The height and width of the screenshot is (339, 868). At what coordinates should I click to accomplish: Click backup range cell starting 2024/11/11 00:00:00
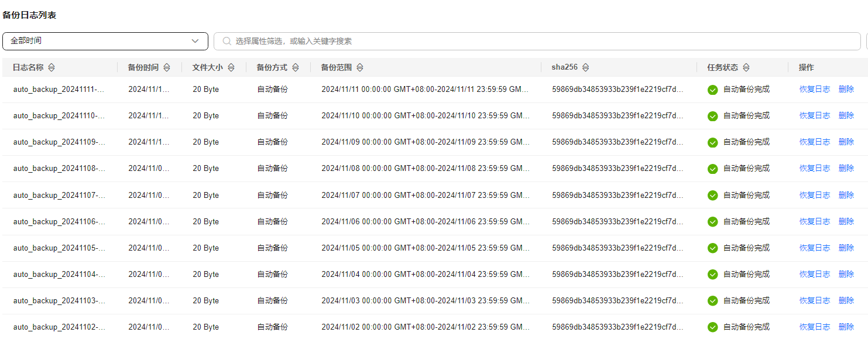click(x=426, y=90)
